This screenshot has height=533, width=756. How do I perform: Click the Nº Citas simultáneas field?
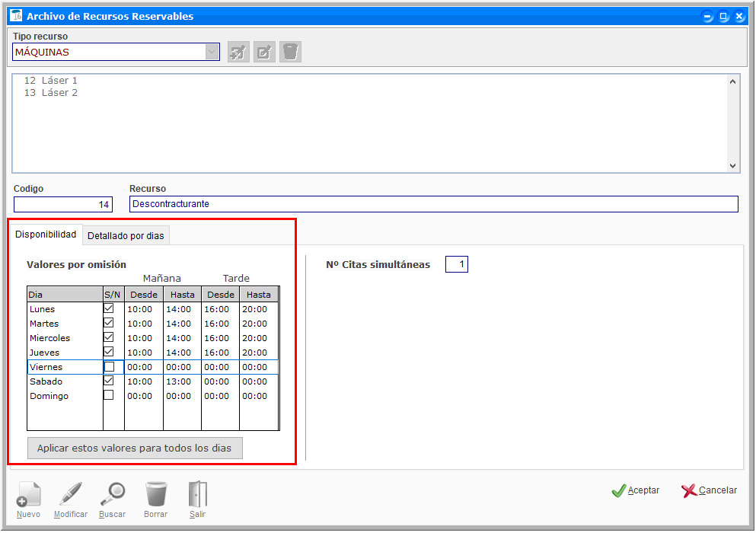point(457,264)
